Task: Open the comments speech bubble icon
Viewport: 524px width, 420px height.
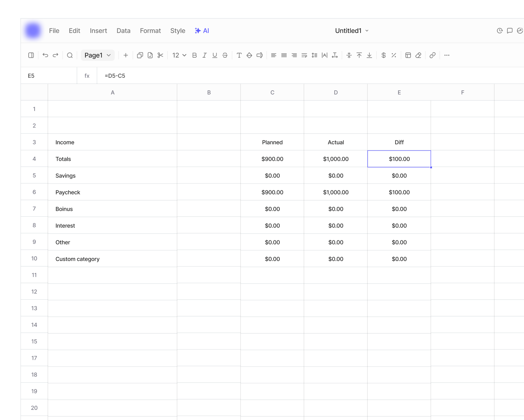Action: [x=510, y=31]
